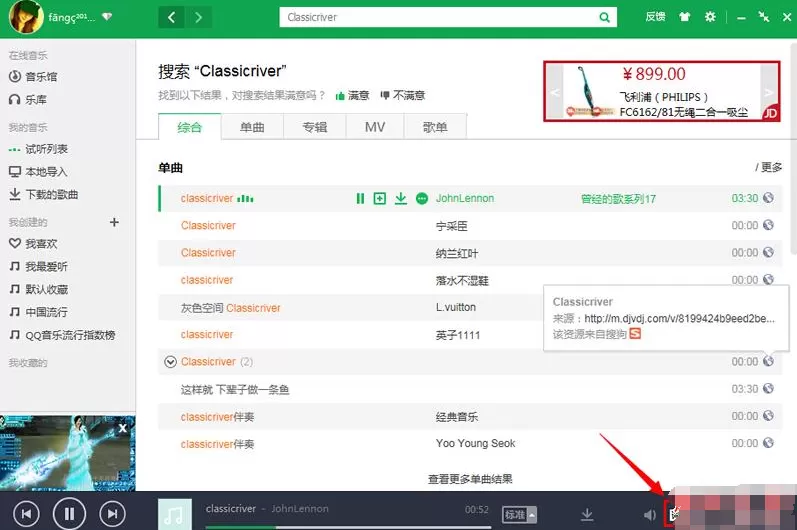Click 不满意 thumbs-down feedback
Viewport: 797px width, 530px height.
click(403, 95)
